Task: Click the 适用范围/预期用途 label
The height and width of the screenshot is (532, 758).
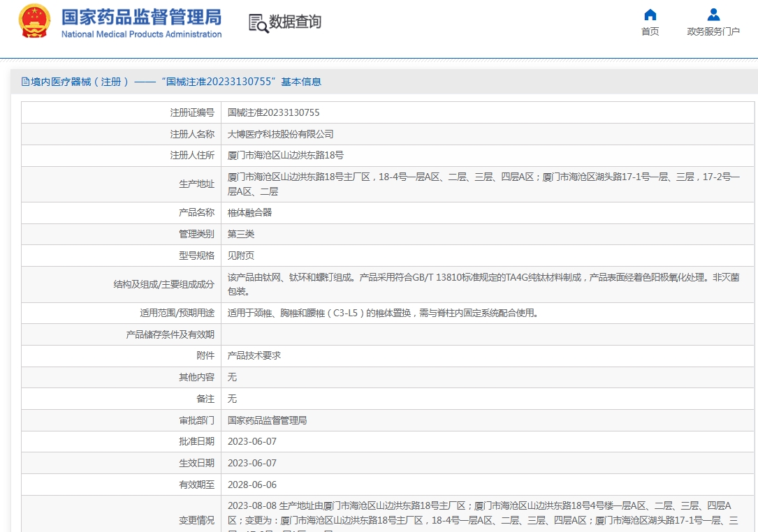Action: (x=177, y=313)
